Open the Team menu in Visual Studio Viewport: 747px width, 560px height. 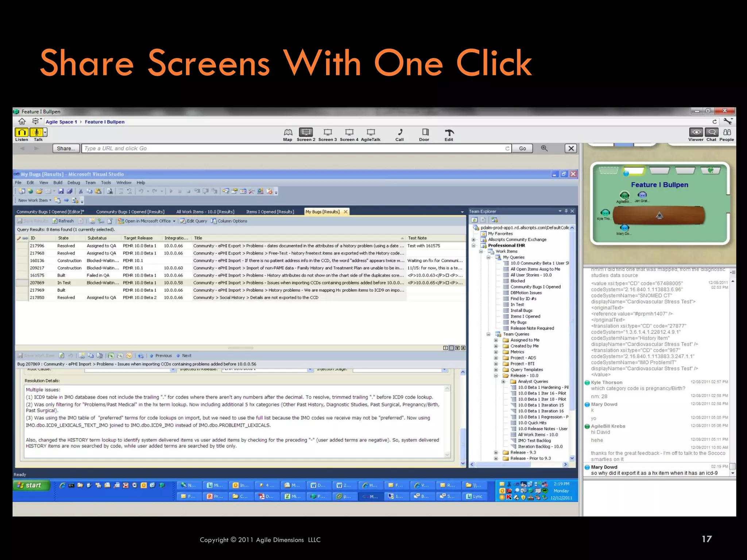90,183
